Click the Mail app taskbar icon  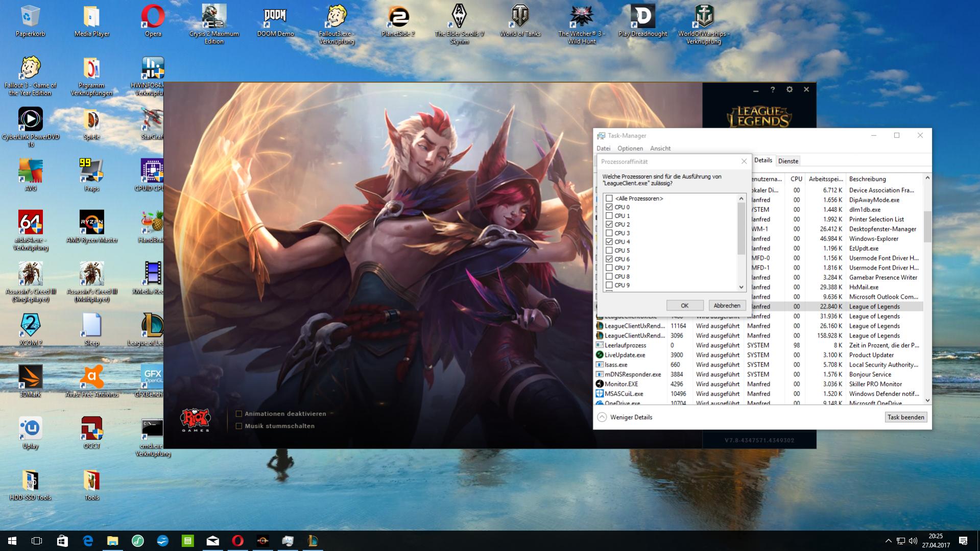pyautogui.click(x=213, y=541)
